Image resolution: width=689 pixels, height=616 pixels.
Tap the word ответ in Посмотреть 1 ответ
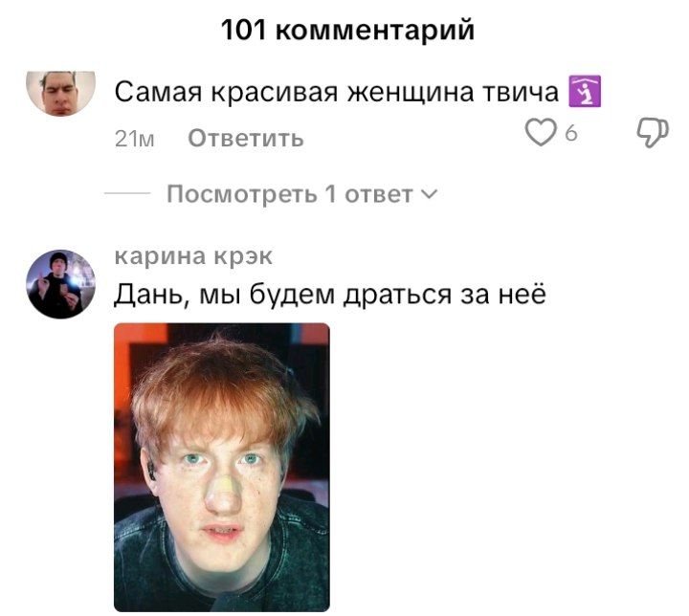point(379,194)
